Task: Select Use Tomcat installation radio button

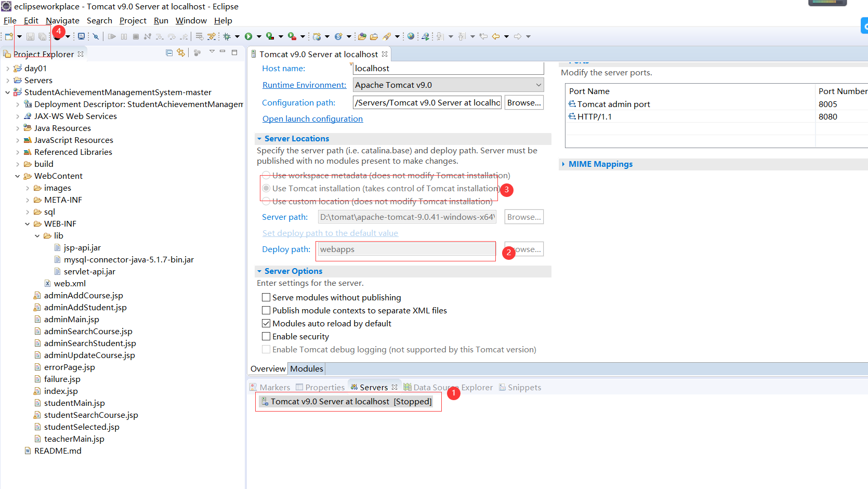Action: [x=266, y=188]
